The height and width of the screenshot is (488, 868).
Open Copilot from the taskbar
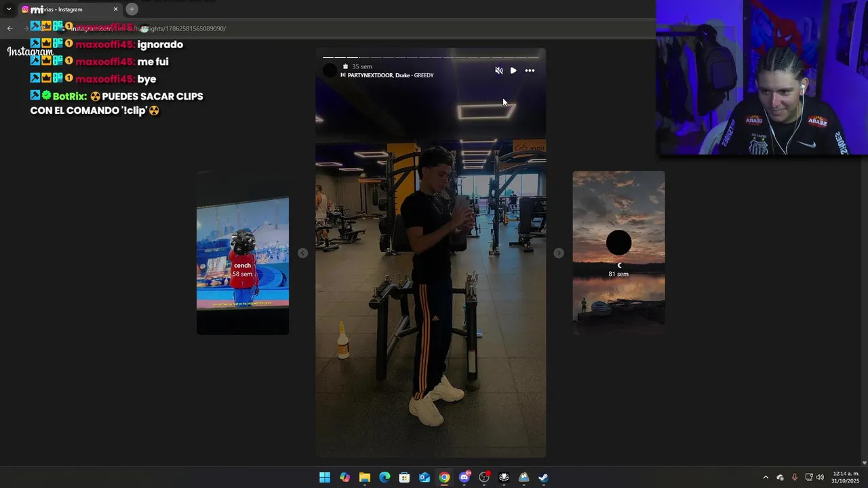pos(344,477)
